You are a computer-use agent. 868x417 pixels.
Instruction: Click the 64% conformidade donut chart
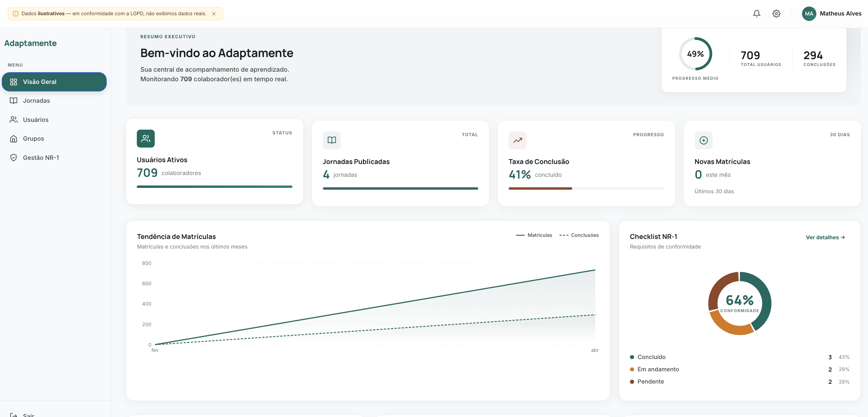coord(740,303)
